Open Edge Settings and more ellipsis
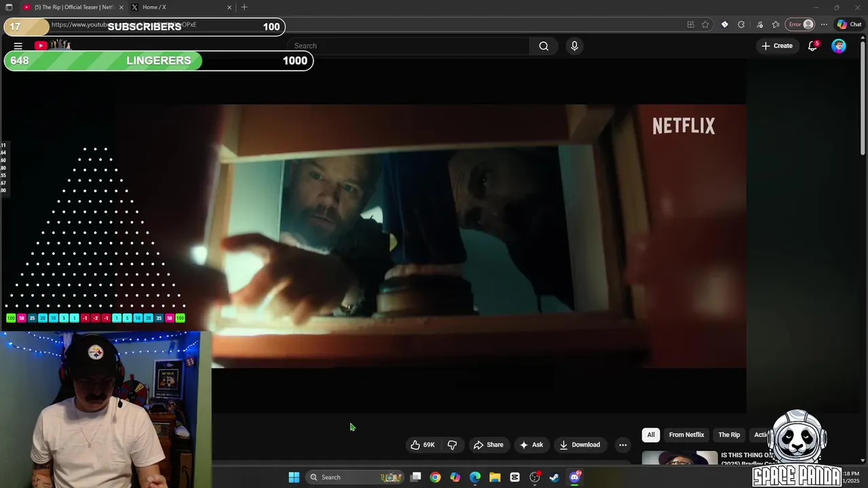 (824, 24)
